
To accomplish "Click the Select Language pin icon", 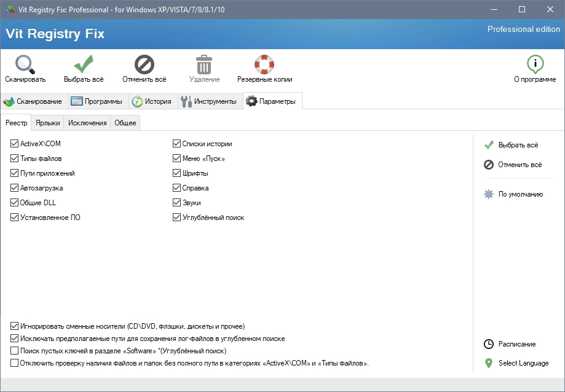I will point(489,363).
